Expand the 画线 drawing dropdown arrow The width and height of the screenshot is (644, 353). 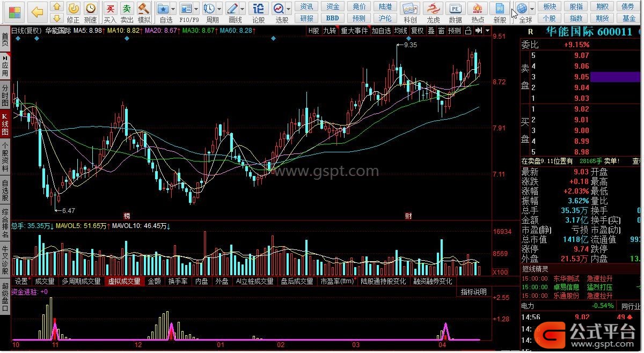(243, 9)
